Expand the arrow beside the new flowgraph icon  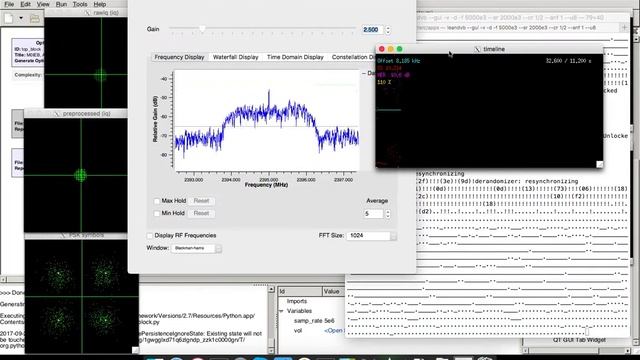[x=21, y=18]
